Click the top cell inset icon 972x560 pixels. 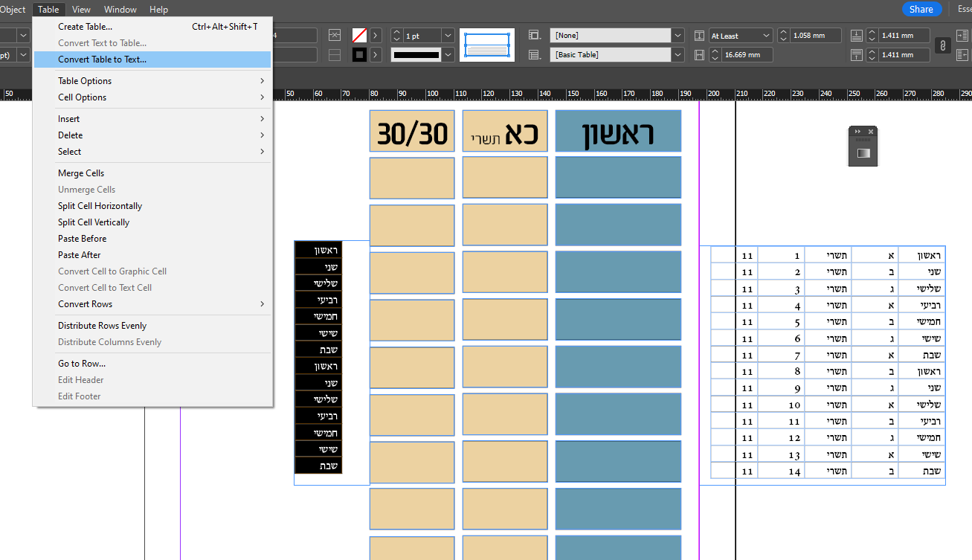point(856,35)
